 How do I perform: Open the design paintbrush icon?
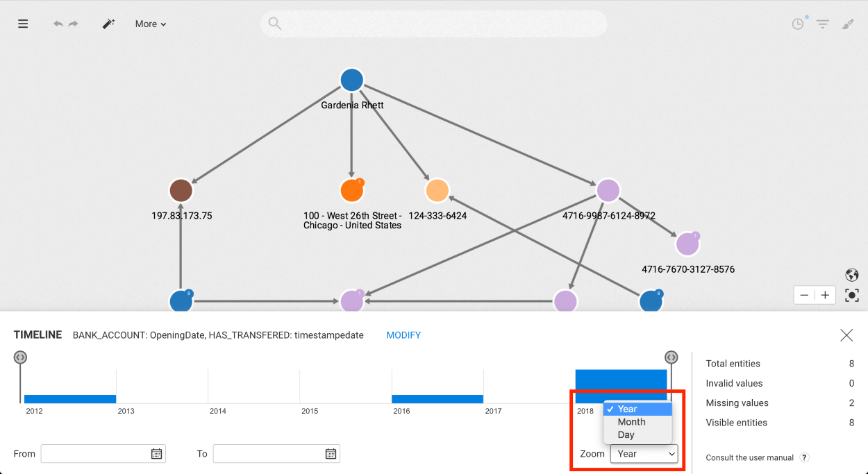click(x=848, y=24)
